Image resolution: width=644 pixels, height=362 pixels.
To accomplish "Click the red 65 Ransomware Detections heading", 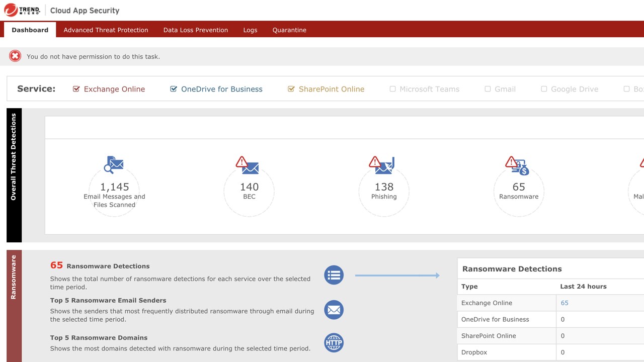I will (x=100, y=265).
